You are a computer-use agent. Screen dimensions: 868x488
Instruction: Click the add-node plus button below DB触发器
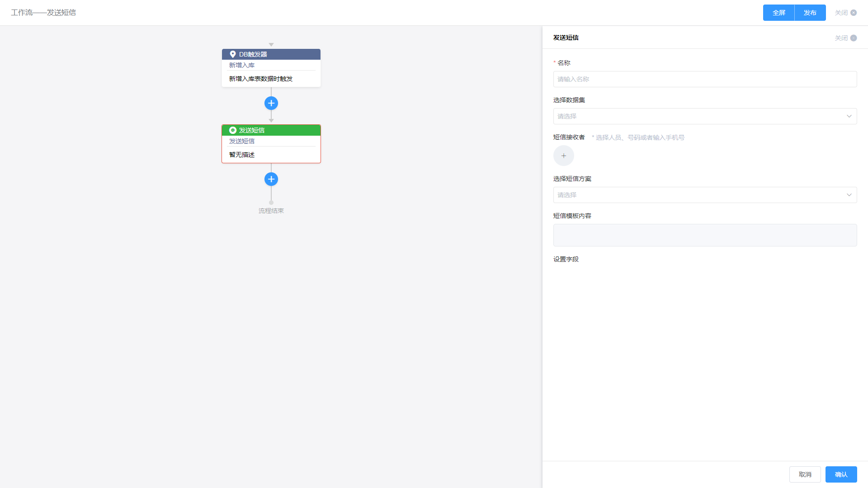click(271, 103)
